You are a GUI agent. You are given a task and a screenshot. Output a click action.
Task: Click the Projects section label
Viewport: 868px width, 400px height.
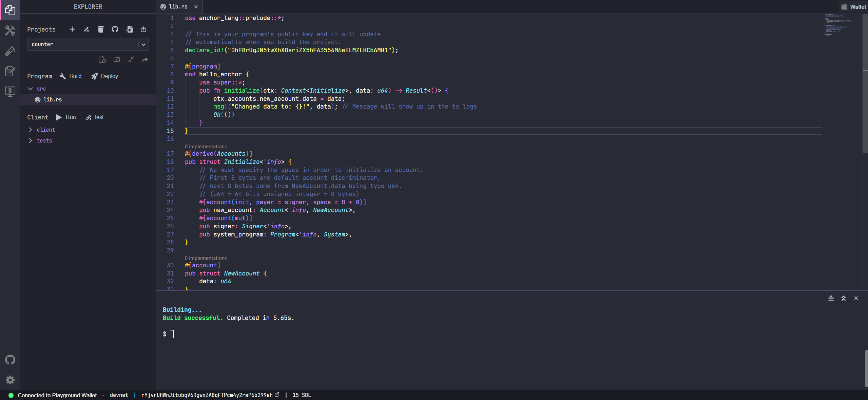41,30
